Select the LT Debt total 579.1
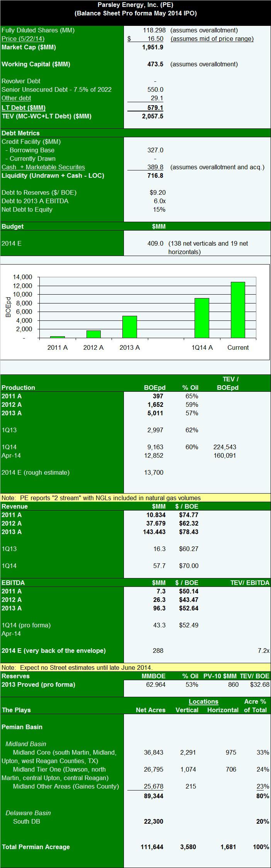This screenshot has height=868, width=271. [155, 108]
